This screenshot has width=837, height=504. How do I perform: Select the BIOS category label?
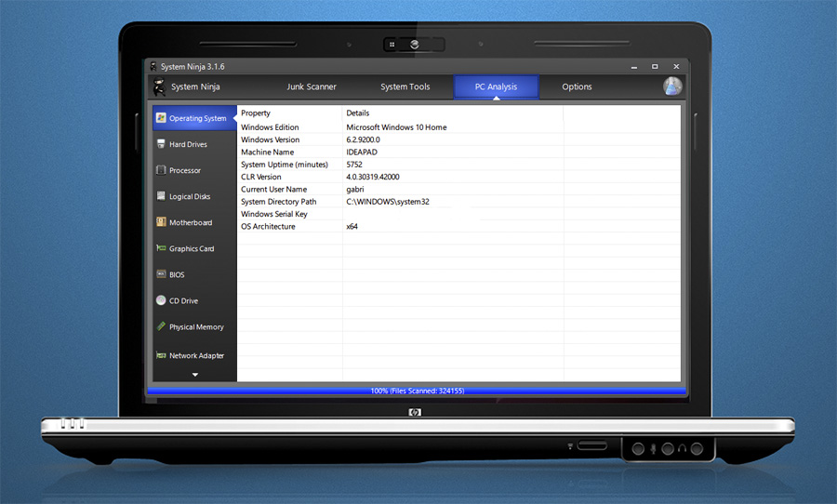coord(177,275)
